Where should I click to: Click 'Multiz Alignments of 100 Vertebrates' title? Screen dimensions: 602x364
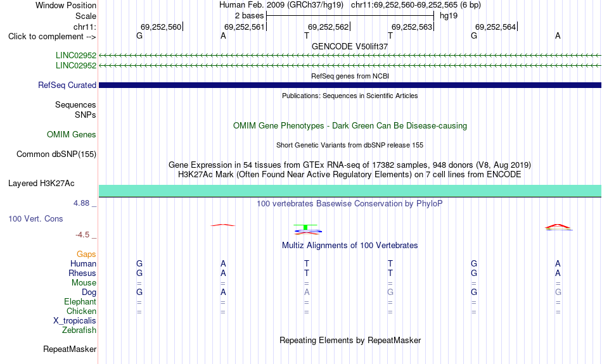click(x=350, y=246)
